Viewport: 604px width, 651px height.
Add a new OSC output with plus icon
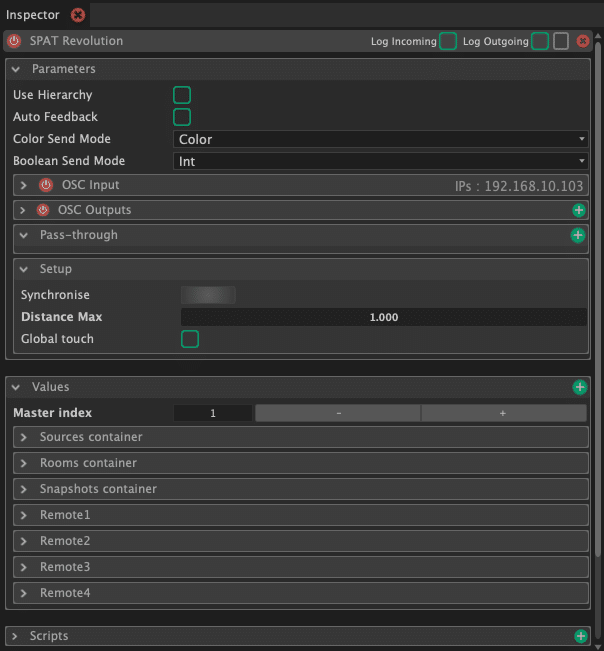pyautogui.click(x=578, y=210)
